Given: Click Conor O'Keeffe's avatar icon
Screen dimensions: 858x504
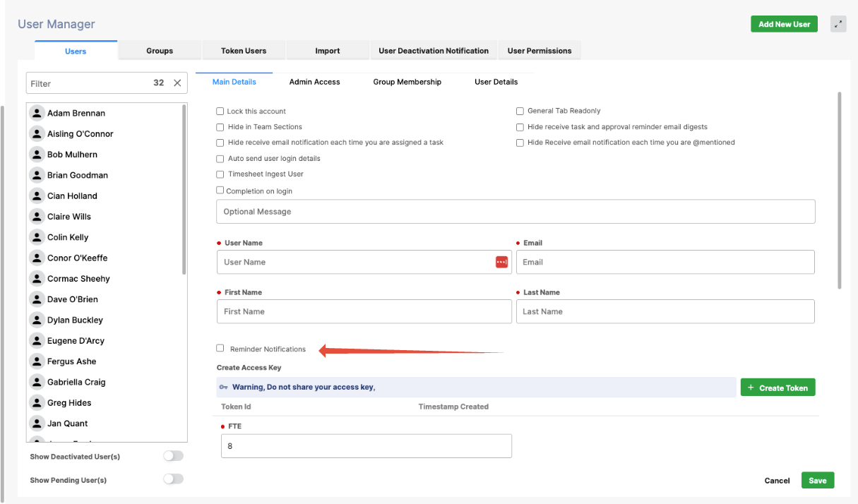Looking at the screenshot, I should (37, 258).
